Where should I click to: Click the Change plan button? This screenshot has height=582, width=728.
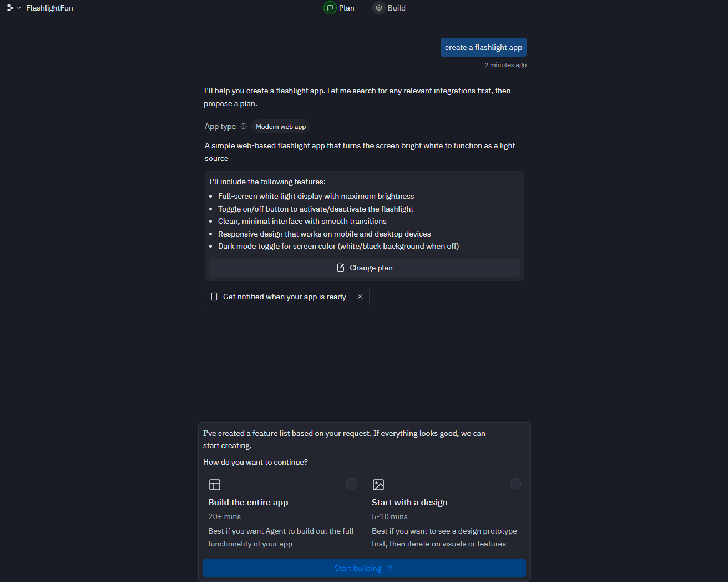pos(364,267)
